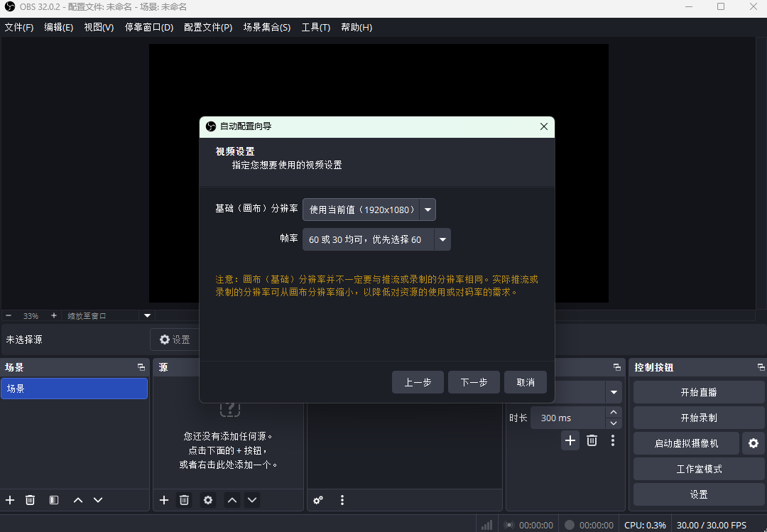Move source up with up-arrow icon
The height and width of the screenshot is (532, 767).
232,500
